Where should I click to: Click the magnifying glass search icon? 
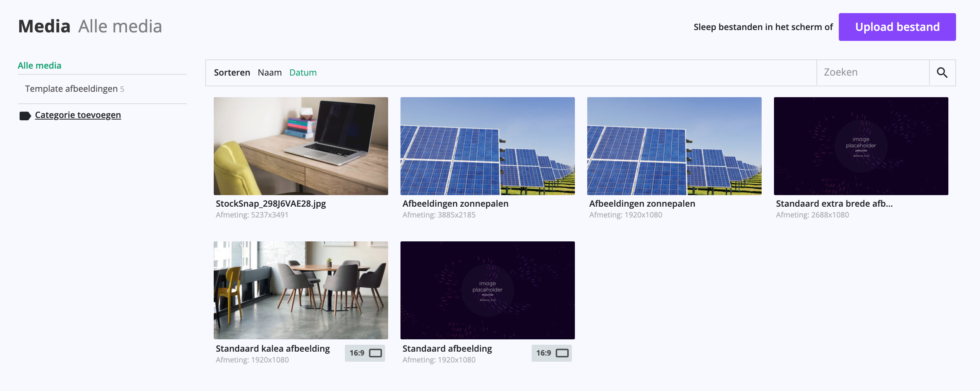click(x=942, y=72)
